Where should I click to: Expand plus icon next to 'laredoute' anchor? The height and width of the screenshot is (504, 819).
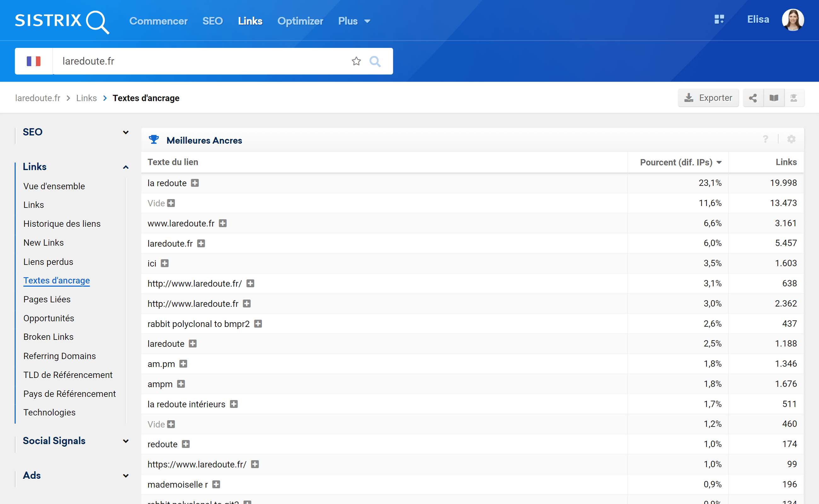pos(193,344)
